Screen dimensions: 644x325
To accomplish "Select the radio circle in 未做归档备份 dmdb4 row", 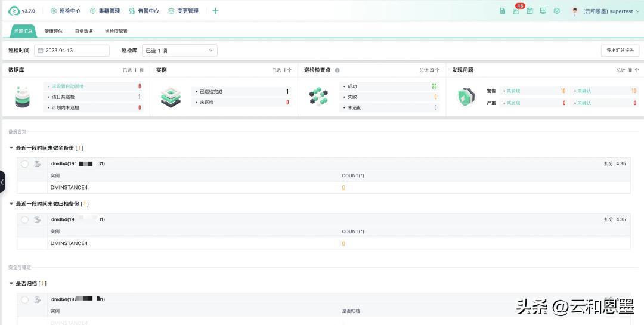I will tap(24, 220).
